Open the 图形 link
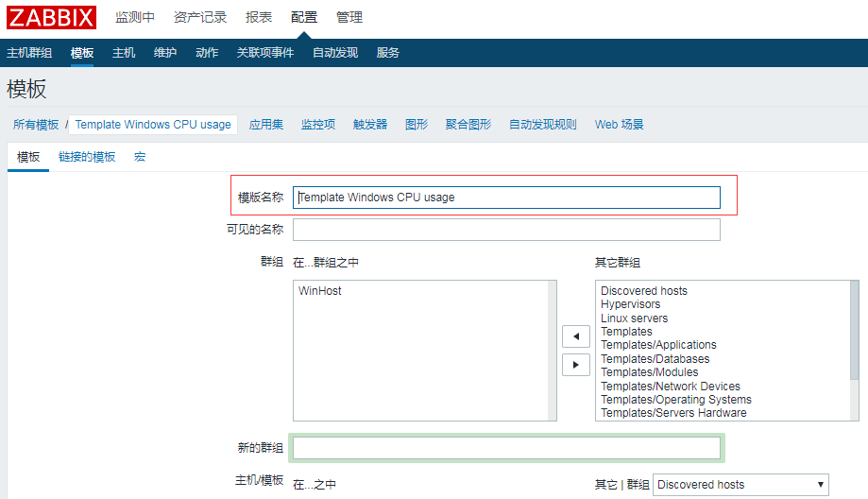This screenshot has width=868, height=499. [417, 125]
